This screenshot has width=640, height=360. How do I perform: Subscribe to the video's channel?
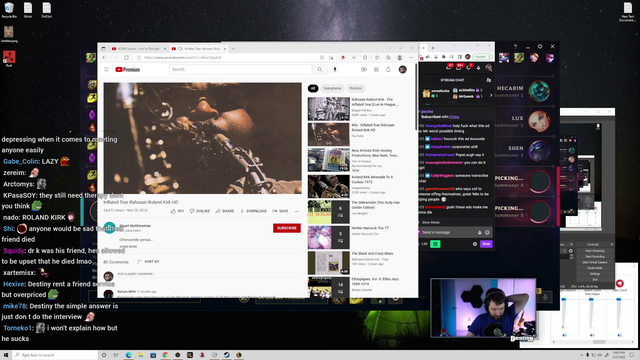coord(287,228)
